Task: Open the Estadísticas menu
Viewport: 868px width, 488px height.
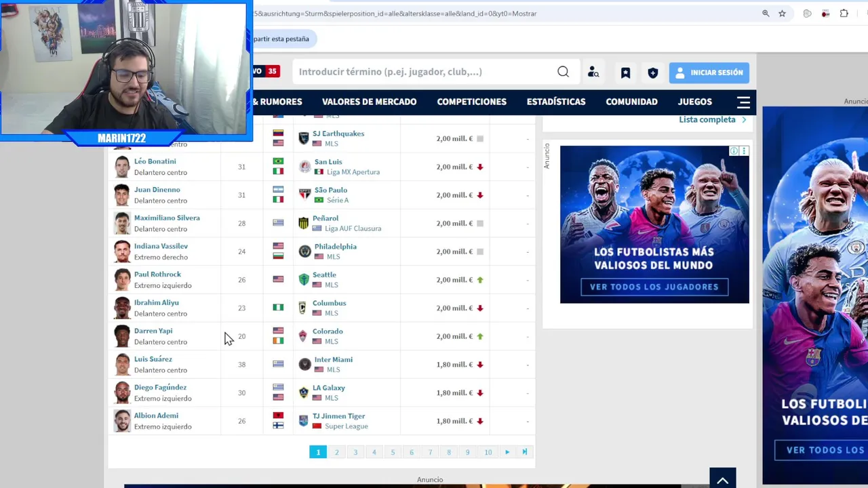Action: click(x=556, y=102)
